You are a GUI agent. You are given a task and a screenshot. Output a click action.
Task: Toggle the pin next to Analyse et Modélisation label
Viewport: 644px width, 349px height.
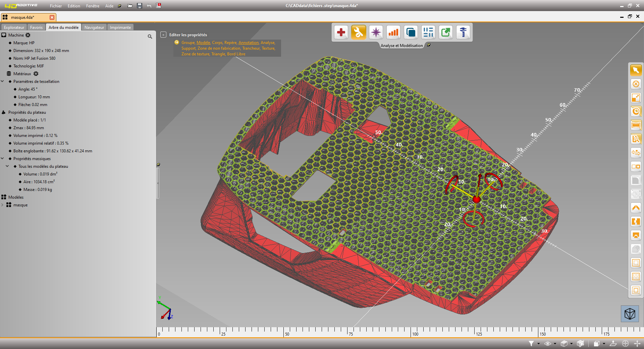pos(429,45)
